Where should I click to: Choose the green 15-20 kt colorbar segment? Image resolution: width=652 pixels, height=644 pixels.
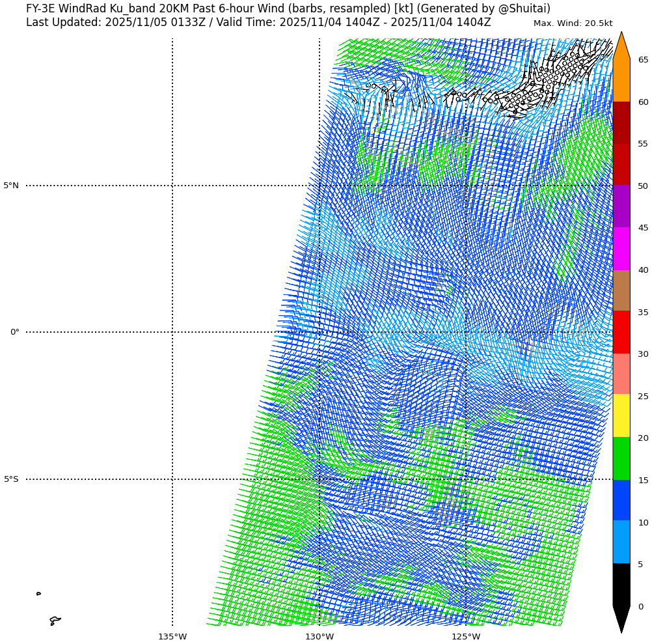pos(621,458)
